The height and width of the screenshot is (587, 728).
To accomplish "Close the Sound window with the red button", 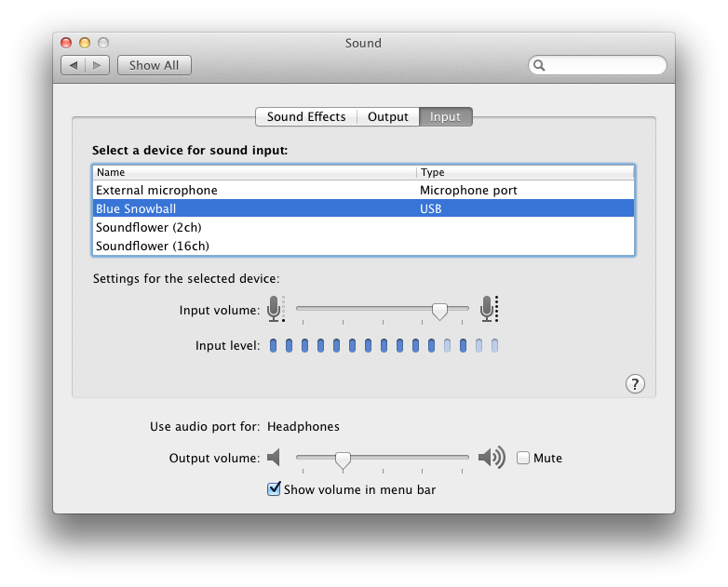I will pos(66,43).
